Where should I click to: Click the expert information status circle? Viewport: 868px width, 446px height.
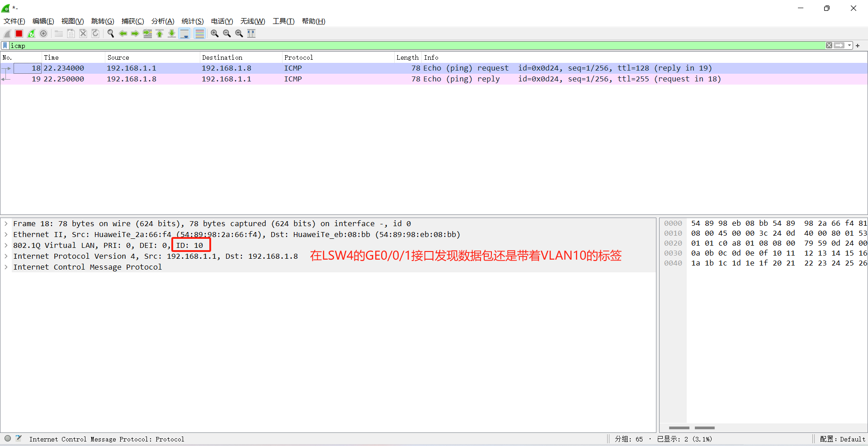click(8, 438)
